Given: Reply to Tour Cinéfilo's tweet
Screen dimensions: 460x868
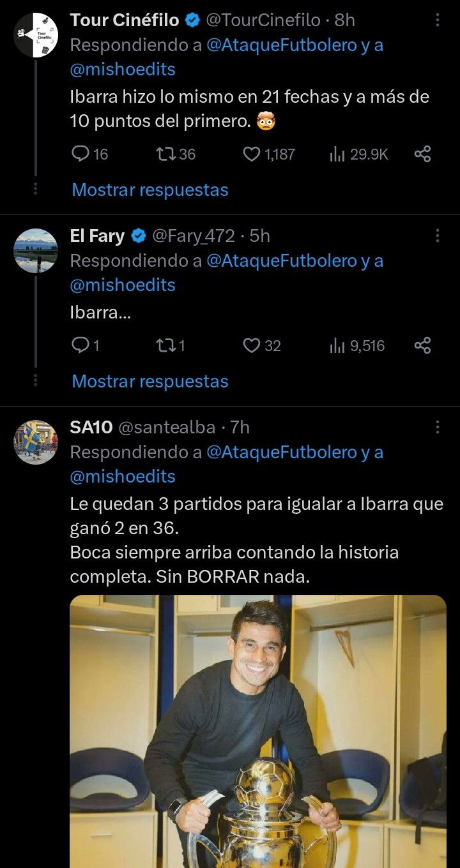Looking at the screenshot, I should pos(80,154).
